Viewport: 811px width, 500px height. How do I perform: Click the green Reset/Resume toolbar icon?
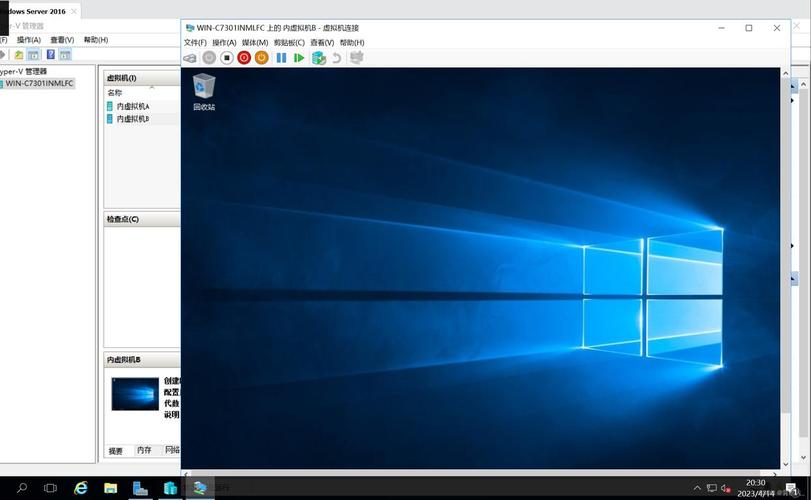(x=299, y=58)
